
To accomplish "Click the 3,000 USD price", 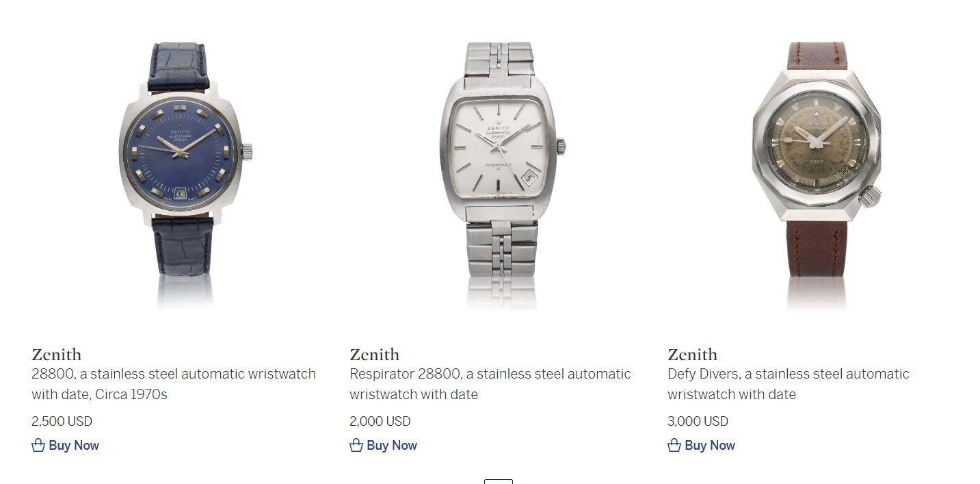I will point(698,421).
